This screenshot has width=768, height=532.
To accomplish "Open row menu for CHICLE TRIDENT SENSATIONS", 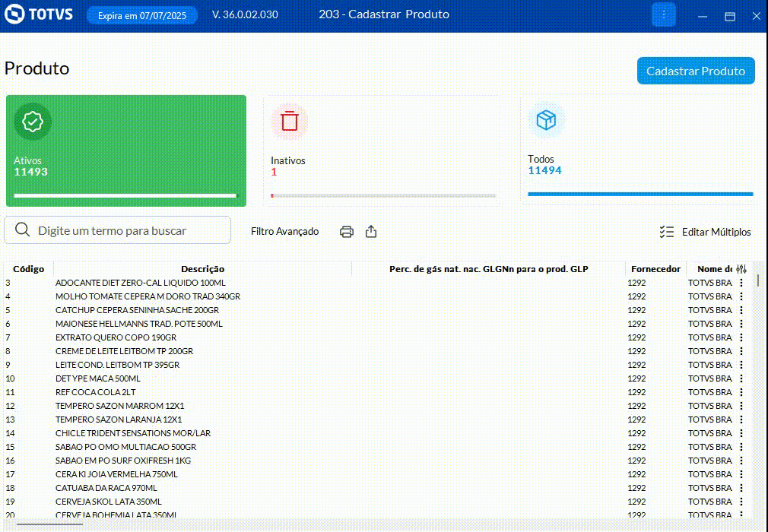I will tap(741, 433).
